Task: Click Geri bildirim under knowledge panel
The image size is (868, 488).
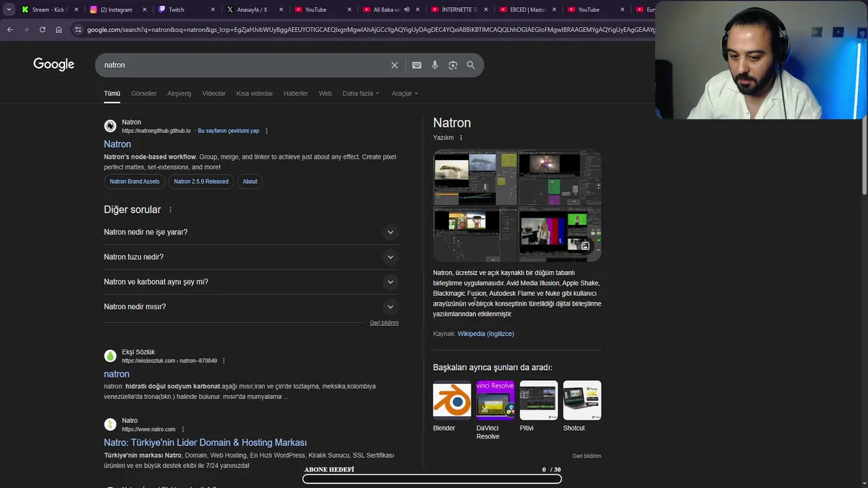Action: (x=587, y=456)
